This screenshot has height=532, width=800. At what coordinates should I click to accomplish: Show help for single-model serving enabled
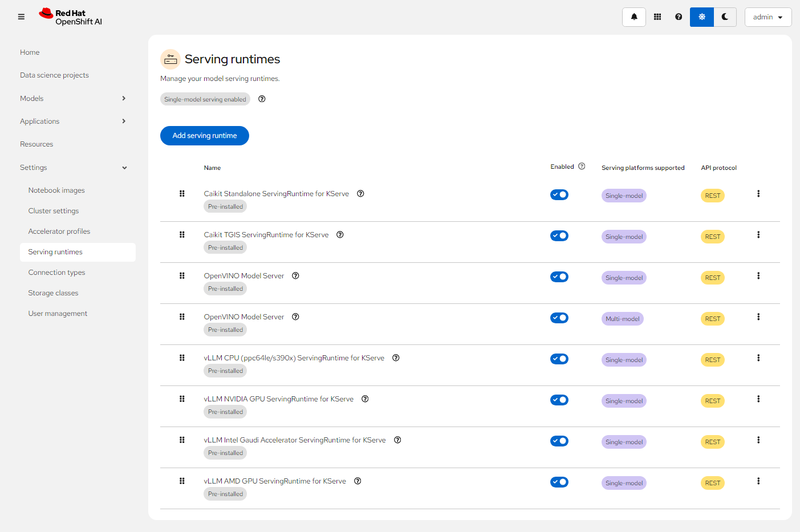(x=262, y=99)
